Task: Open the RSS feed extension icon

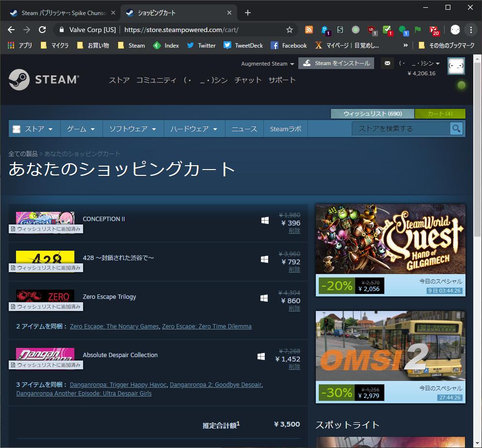Action: coord(309,30)
